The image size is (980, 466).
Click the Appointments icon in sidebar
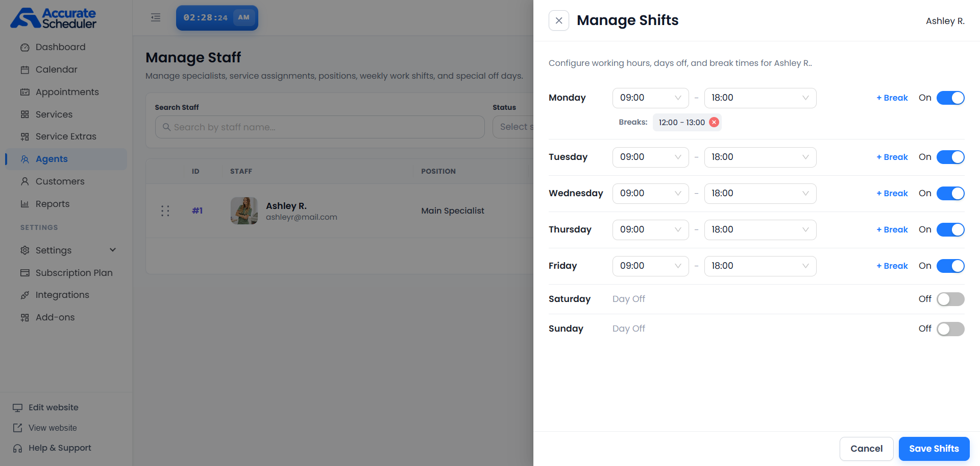click(x=24, y=92)
